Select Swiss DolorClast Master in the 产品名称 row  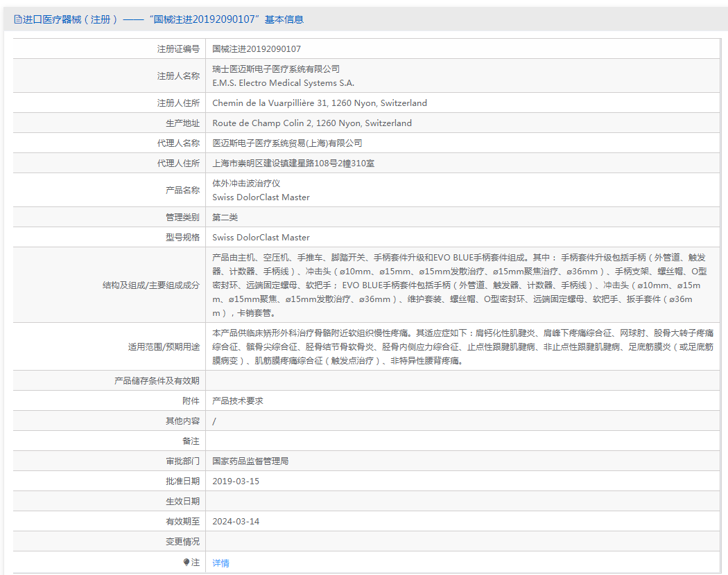261,197
